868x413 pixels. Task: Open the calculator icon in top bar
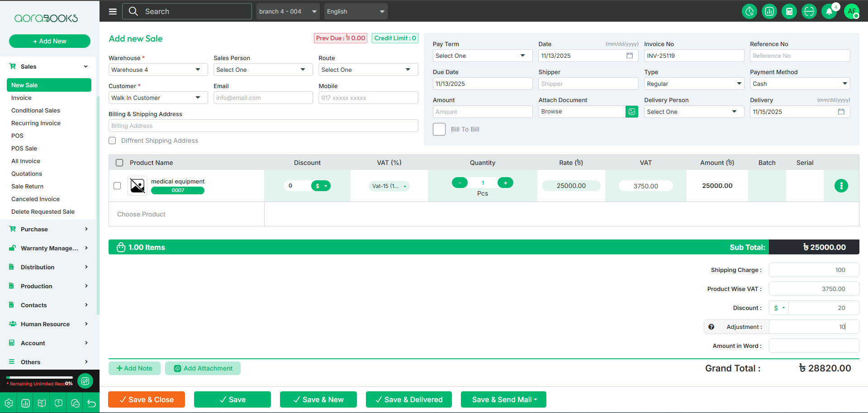tap(789, 11)
